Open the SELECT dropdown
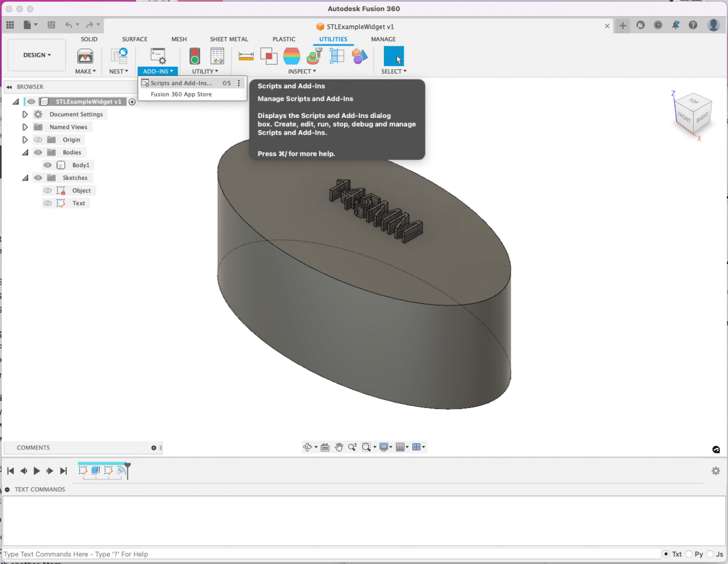Screen dimensions: 728x564 tap(394, 71)
